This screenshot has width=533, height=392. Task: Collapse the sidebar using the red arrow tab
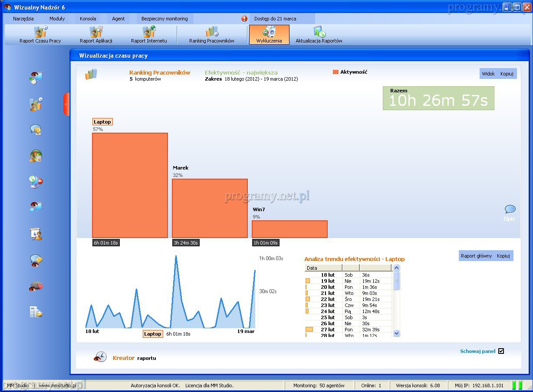66,104
